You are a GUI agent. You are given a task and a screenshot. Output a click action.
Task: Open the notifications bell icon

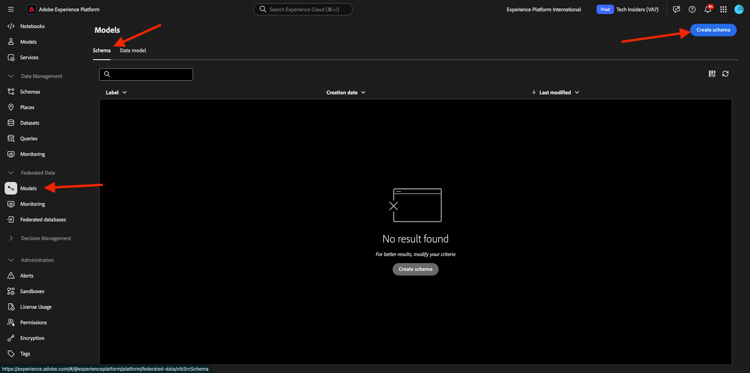(x=708, y=9)
